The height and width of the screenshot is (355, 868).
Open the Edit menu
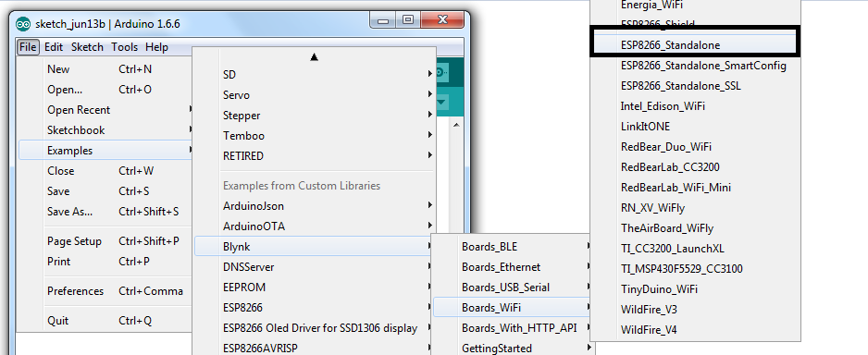pos(54,47)
